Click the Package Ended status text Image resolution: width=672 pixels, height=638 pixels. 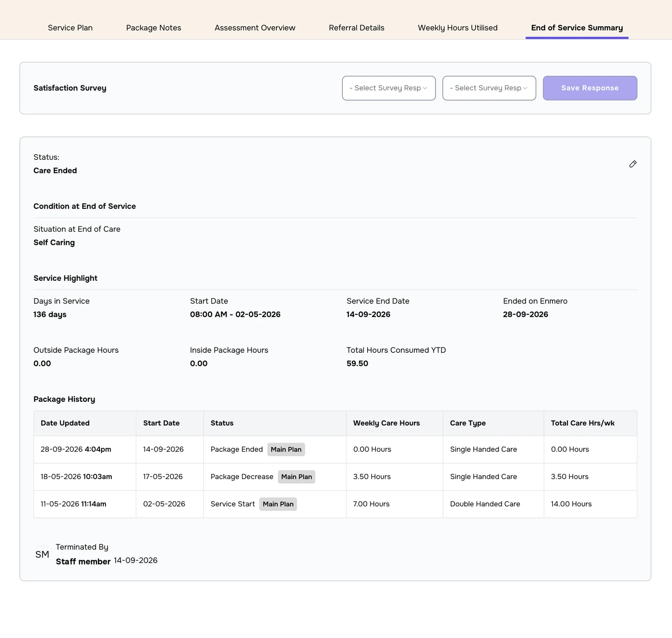[237, 449]
